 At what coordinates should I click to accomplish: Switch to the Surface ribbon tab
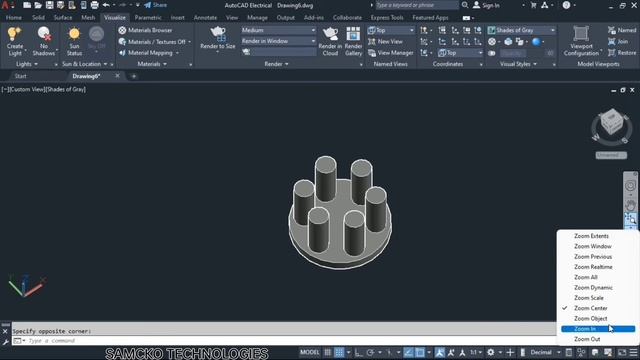[63, 18]
